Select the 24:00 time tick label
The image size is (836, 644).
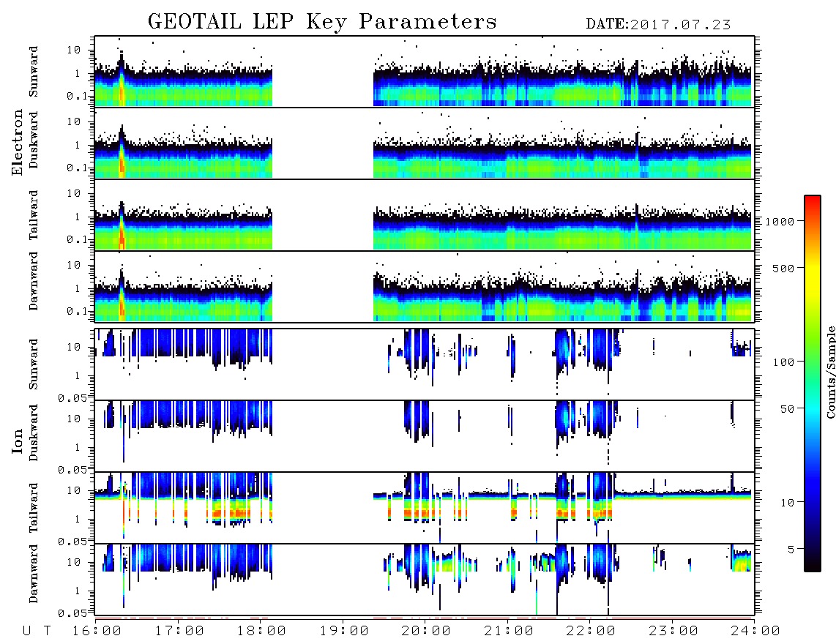click(755, 632)
